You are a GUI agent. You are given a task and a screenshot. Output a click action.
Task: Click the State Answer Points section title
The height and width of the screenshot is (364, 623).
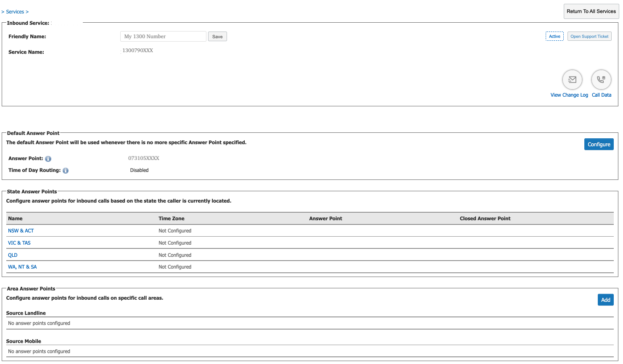coord(32,192)
